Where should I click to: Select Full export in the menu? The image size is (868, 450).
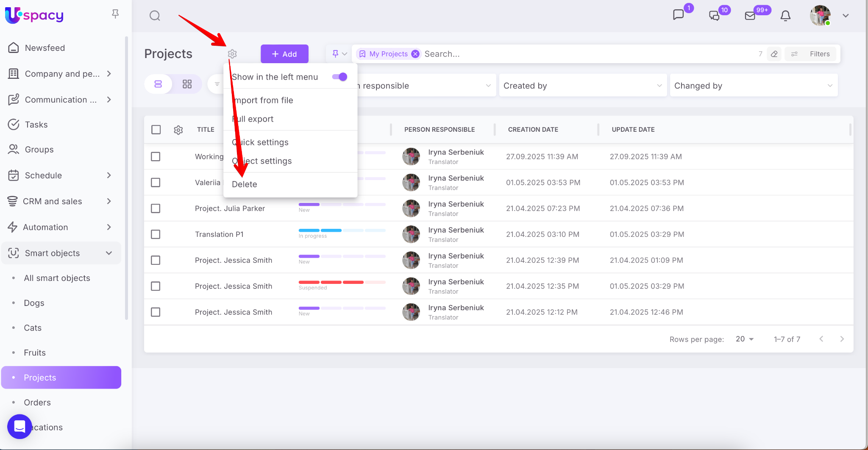(x=253, y=119)
